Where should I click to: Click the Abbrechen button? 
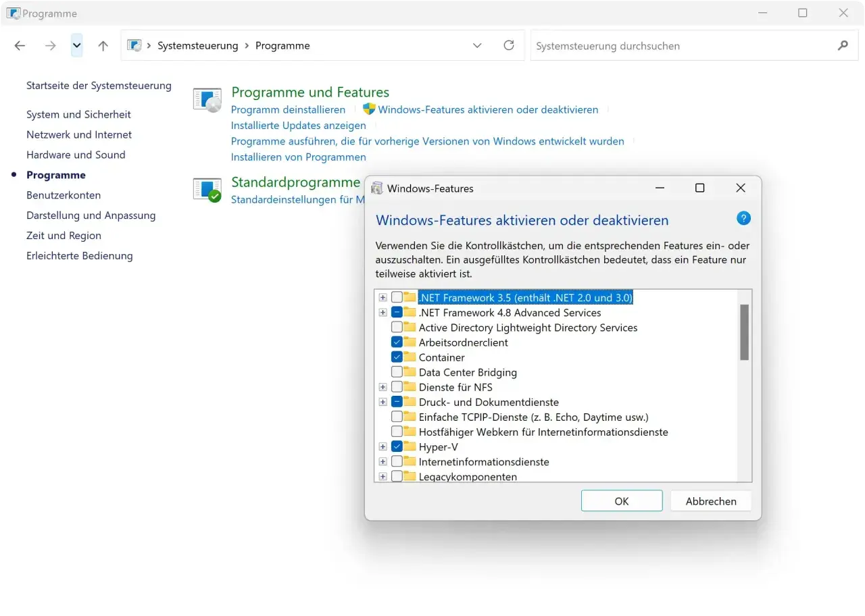coord(711,501)
